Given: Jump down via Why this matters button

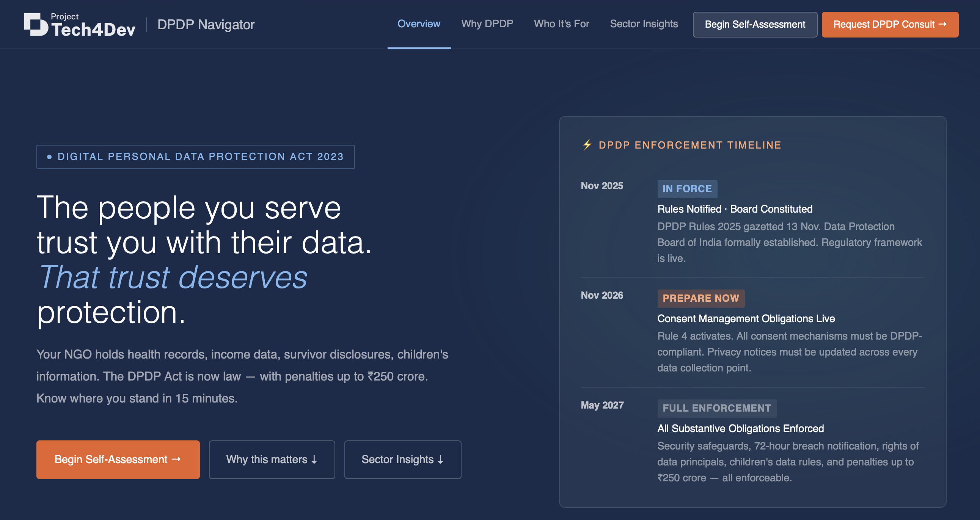Looking at the screenshot, I should [x=272, y=460].
